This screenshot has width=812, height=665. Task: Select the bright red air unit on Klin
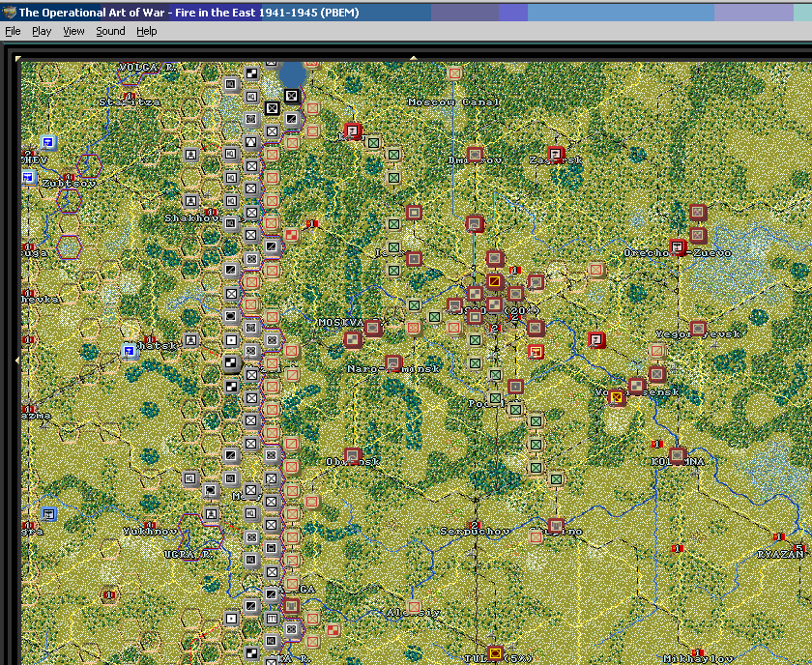pos(353,130)
